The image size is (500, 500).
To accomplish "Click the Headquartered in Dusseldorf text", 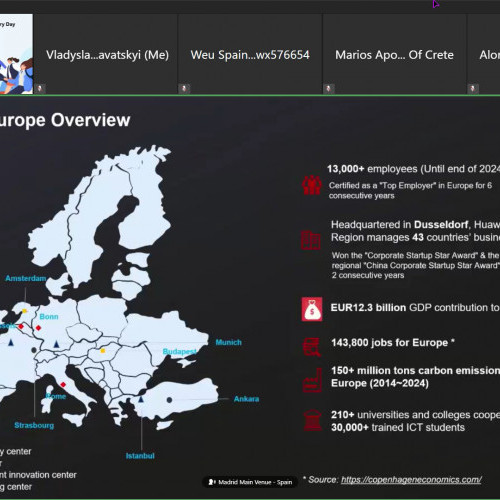I will click(x=415, y=231).
